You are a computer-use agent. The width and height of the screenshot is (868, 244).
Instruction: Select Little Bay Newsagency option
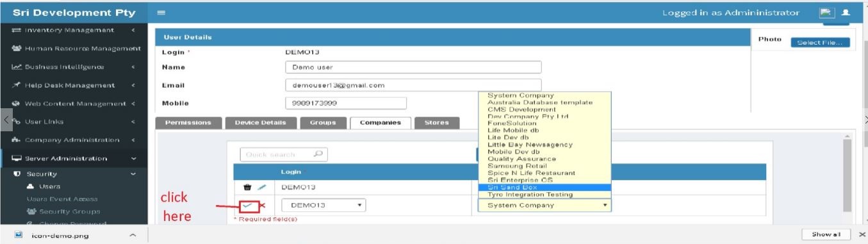click(x=545, y=145)
